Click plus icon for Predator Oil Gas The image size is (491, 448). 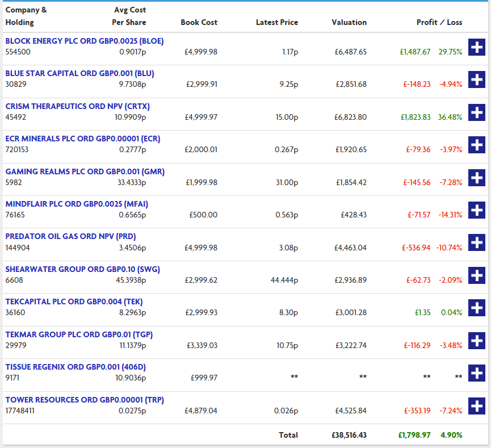pyautogui.click(x=477, y=242)
